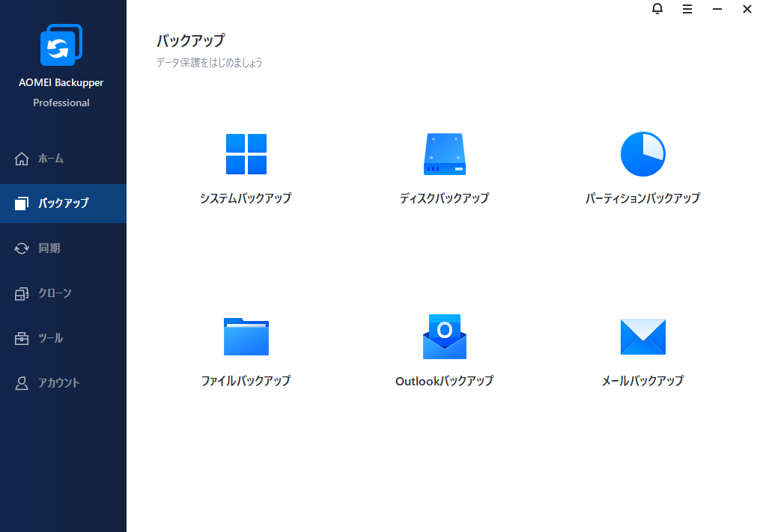
Task: Close the AOMEI Backupper window
Action: pos(747,9)
